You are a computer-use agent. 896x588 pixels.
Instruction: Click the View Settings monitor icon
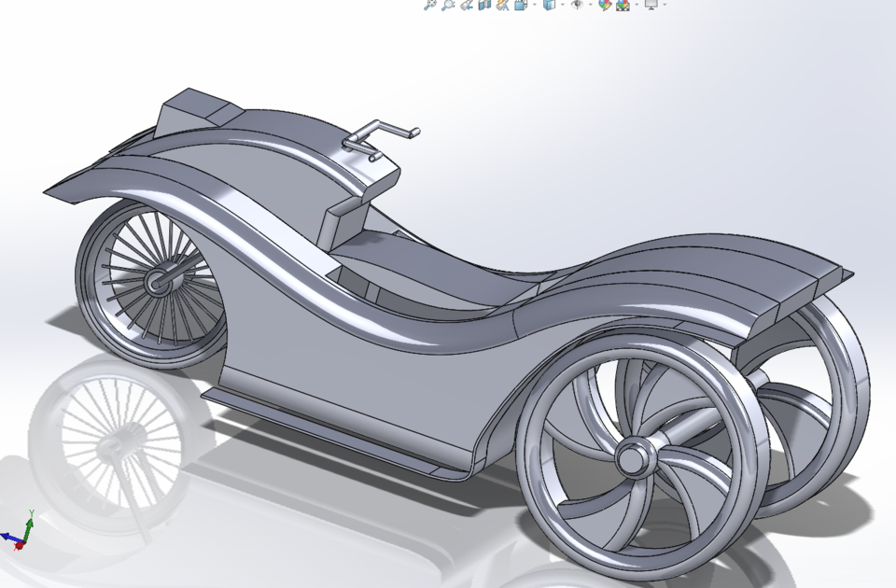651,7
